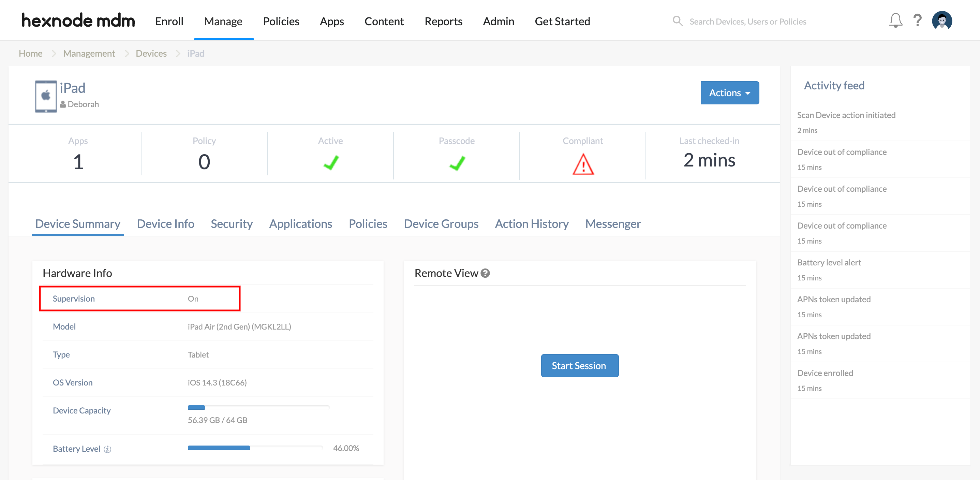Switch to the Security tab
The width and height of the screenshot is (980, 480).
pos(232,224)
